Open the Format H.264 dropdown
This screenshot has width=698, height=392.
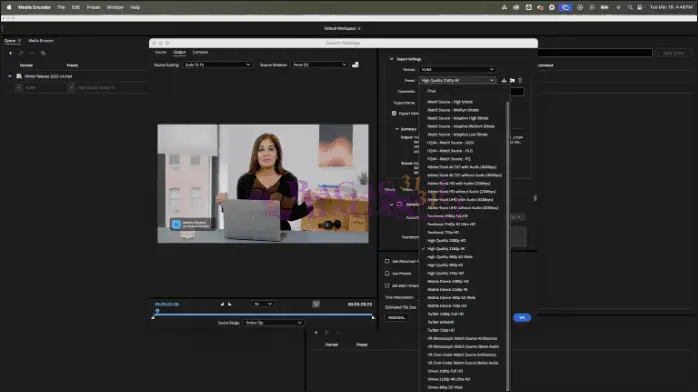(x=457, y=69)
